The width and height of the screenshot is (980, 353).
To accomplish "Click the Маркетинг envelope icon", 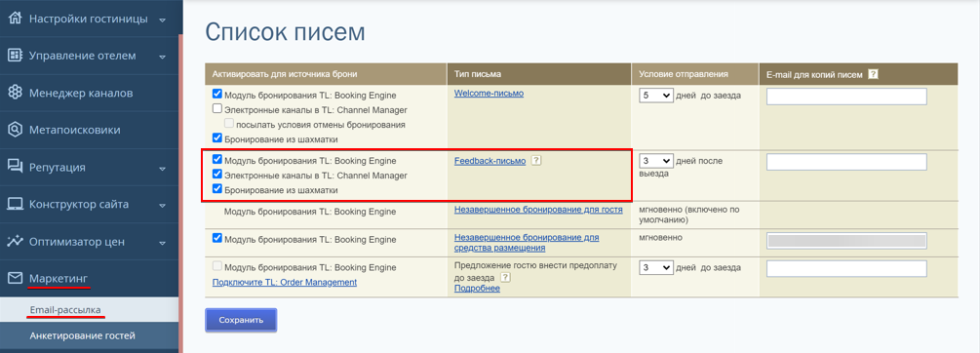I will point(15,278).
